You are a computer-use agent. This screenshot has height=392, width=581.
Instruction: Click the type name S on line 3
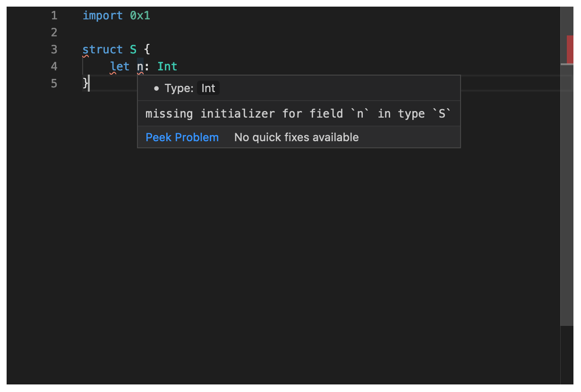tap(133, 49)
